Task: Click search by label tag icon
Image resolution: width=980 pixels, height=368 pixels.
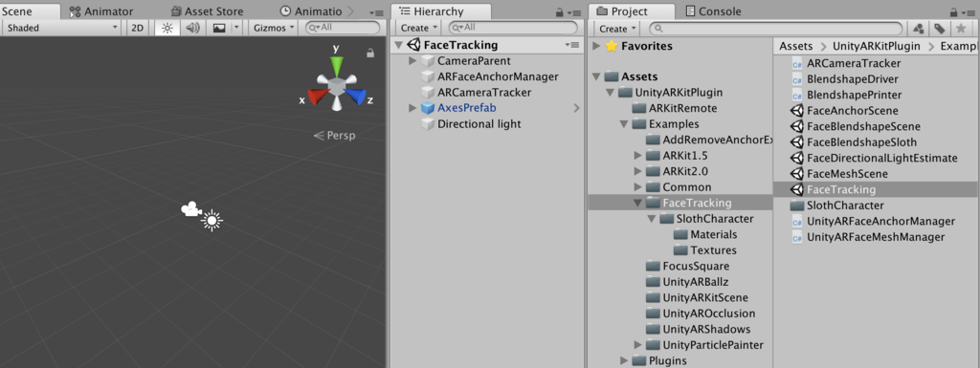Action: tap(940, 28)
